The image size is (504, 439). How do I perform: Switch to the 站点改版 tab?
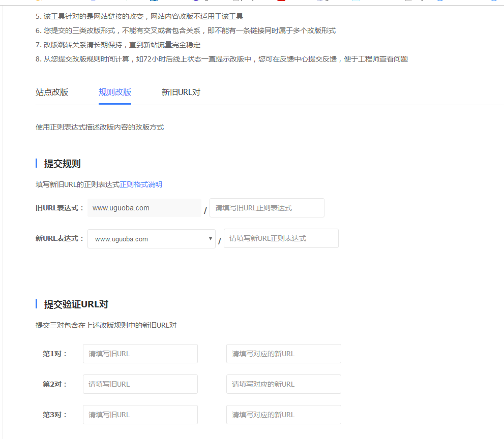coord(51,92)
